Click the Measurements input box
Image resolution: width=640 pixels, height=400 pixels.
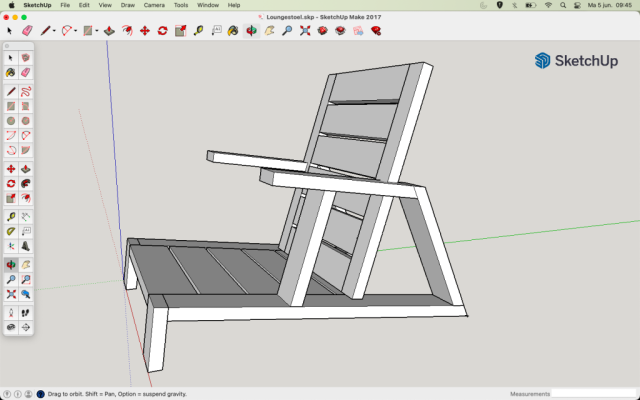point(595,394)
